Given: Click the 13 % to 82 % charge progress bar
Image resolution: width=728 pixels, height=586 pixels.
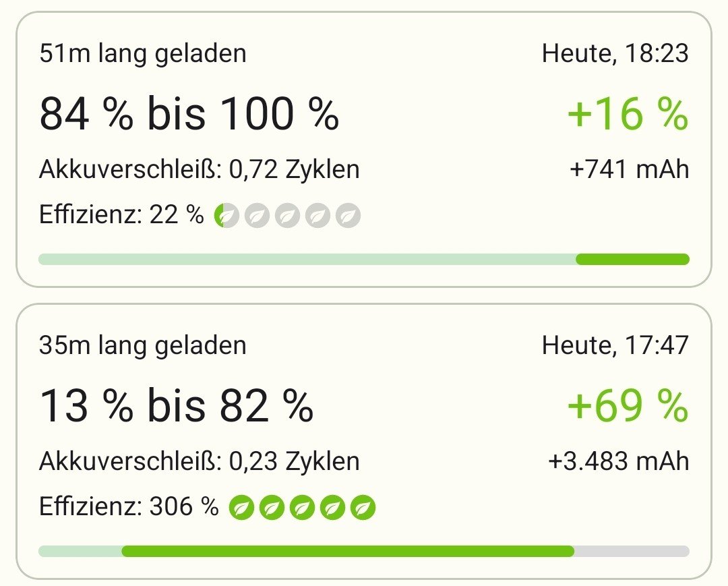Looking at the screenshot, I should (x=364, y=551).
